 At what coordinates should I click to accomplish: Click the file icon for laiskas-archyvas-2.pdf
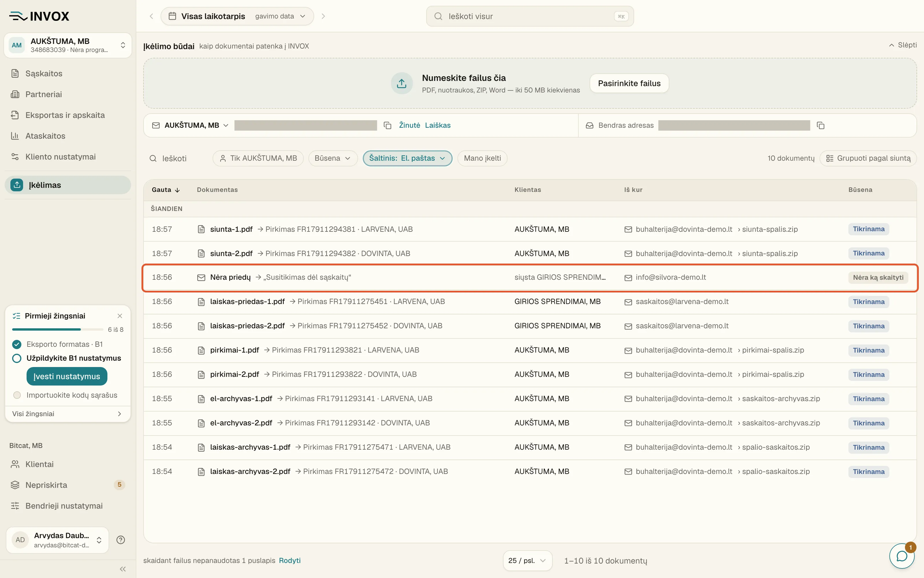tap(201, 472)
